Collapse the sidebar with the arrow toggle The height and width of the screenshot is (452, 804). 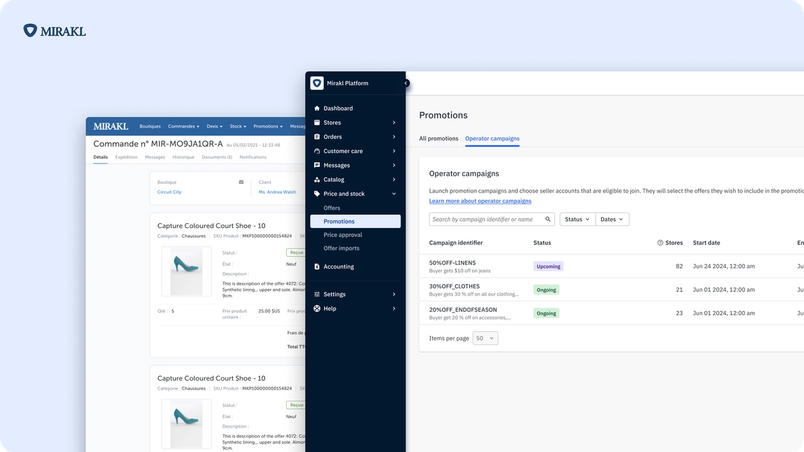(x=406, y=83)
